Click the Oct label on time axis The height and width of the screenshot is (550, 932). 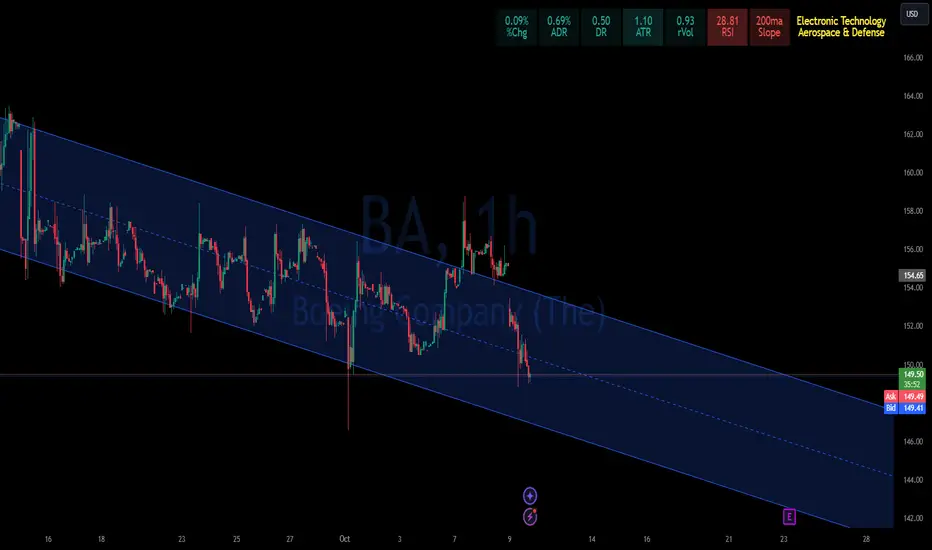345,539
